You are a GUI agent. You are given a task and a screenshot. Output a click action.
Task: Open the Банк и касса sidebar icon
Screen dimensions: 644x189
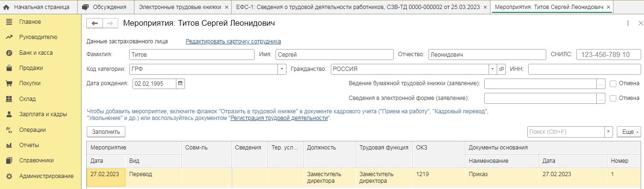[x=9, y=53]
